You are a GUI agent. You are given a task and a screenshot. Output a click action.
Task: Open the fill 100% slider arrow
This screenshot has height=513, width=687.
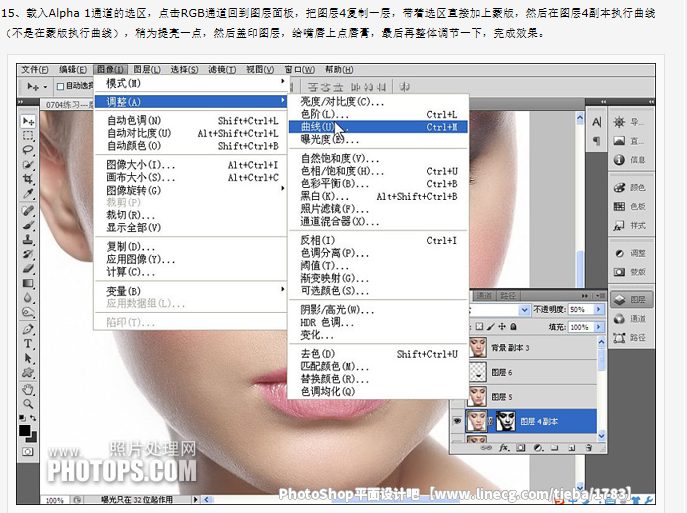tap(599, 327)
